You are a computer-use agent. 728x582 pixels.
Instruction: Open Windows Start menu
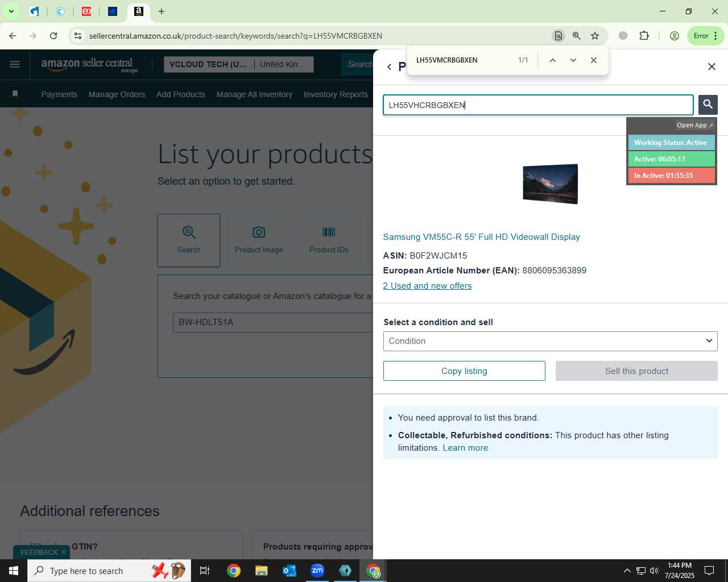[x=14, y=571]
